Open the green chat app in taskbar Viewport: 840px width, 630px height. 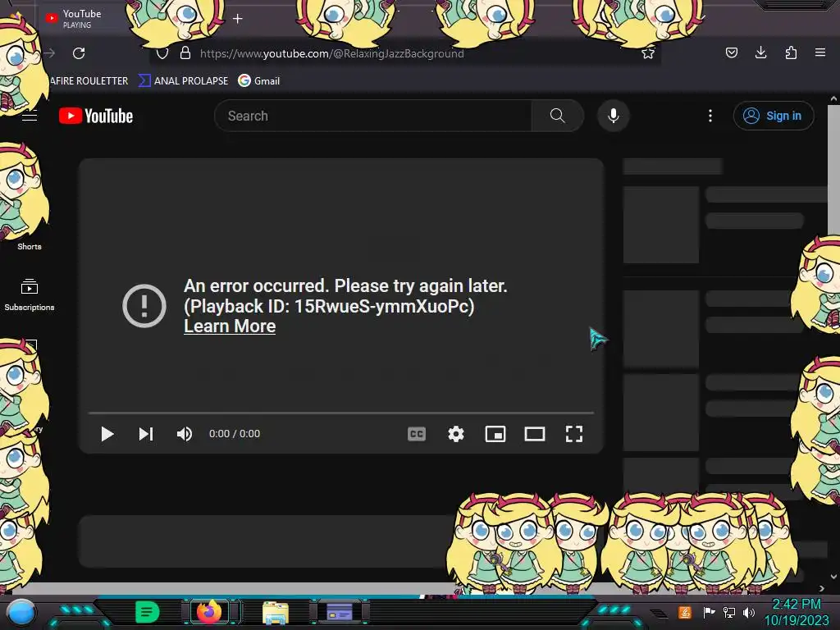coord(148,612)
